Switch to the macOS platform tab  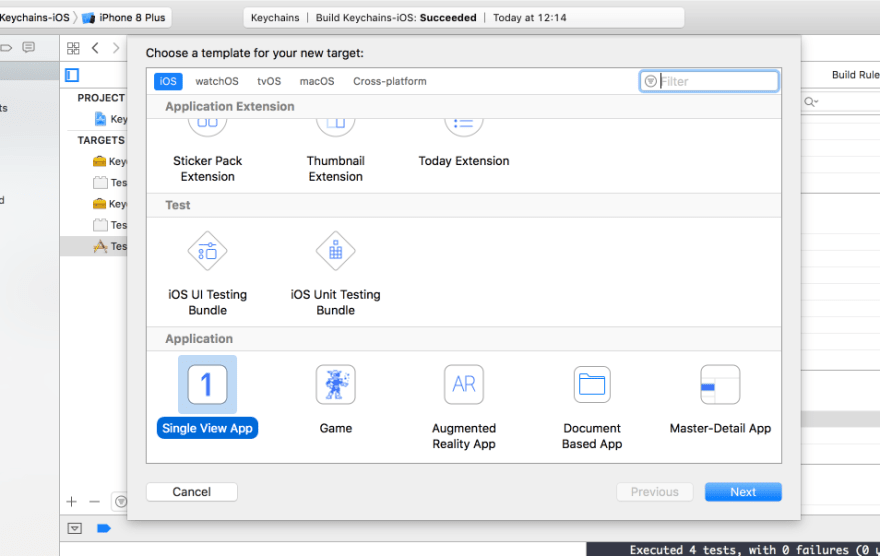point(317,81)
